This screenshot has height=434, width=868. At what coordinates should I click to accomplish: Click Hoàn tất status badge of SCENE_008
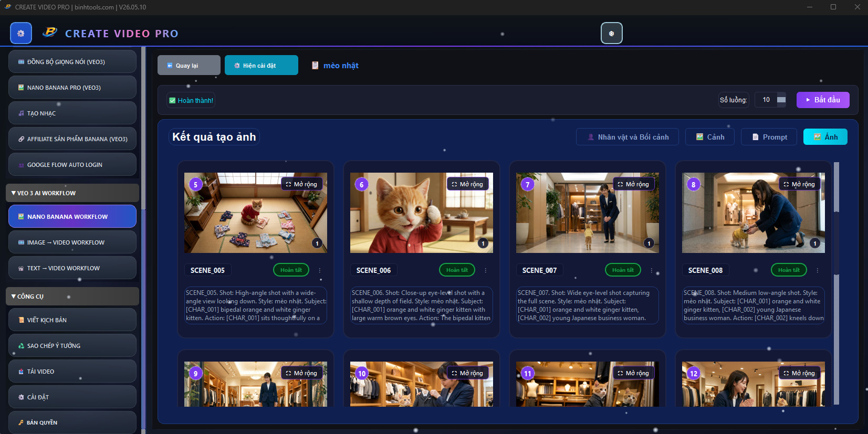tap(789, 270)
